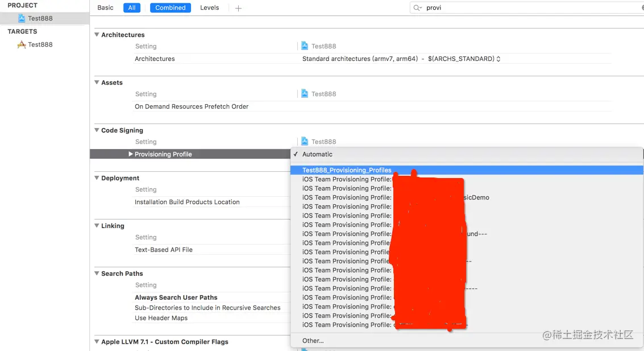Viewport: 644px width, 351px height.
Task: Choose Automatic in provisioning menu
Action: [467, 154]
